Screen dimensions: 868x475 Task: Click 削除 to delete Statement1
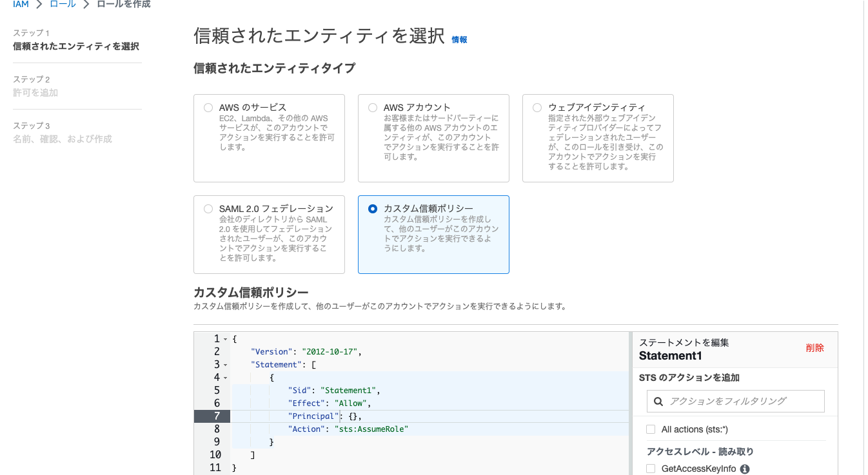pyautogui.click(x=815, y=347)
